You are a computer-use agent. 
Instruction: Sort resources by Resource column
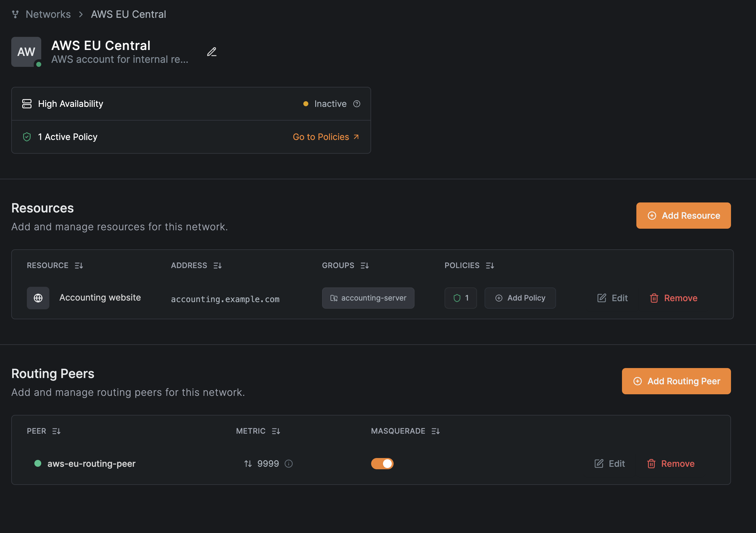tap(79, 265)
